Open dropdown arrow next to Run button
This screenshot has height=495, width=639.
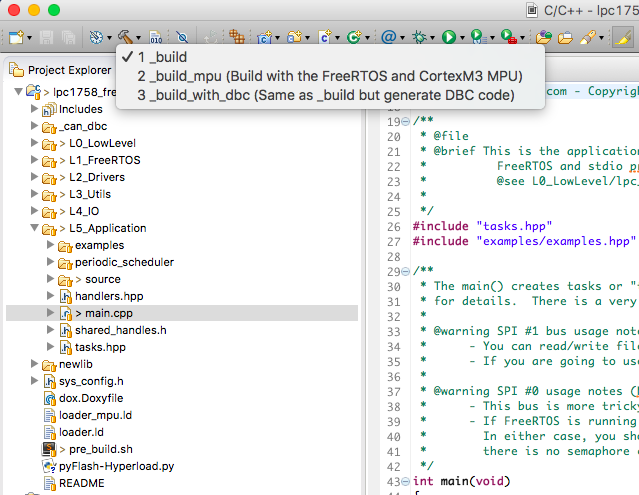click(462, 38)
